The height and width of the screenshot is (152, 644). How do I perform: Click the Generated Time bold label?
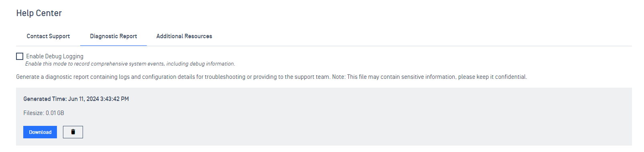[45, 99]
